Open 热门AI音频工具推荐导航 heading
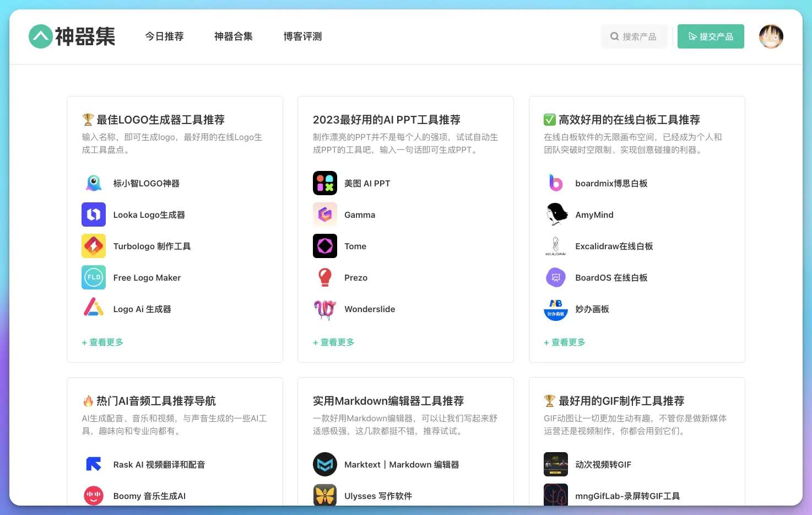Image resolution: width=812 pixels, height=515 pixels. click(x=149, y=401)
